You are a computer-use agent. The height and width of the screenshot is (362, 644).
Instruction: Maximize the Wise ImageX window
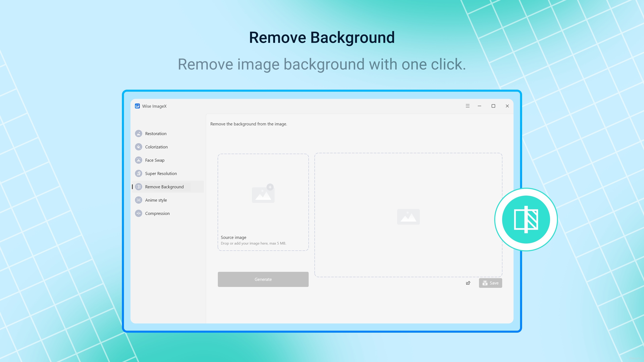[x=493, y=106]
